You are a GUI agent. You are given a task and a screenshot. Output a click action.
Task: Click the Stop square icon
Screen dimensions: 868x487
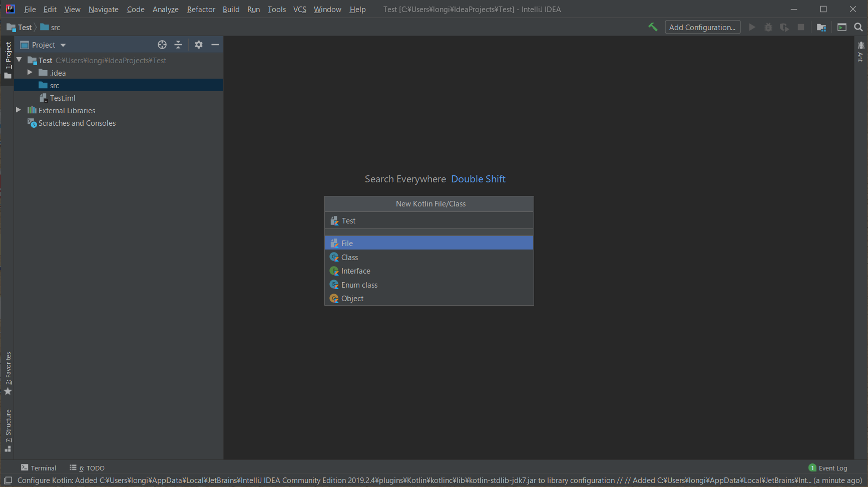pos(801,27)
